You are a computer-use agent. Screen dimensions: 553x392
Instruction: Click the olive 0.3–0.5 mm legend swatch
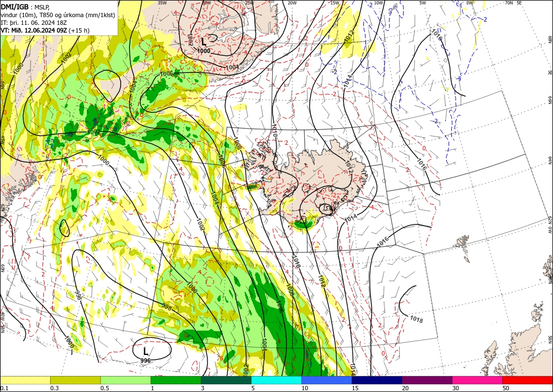tap(75, 380)
